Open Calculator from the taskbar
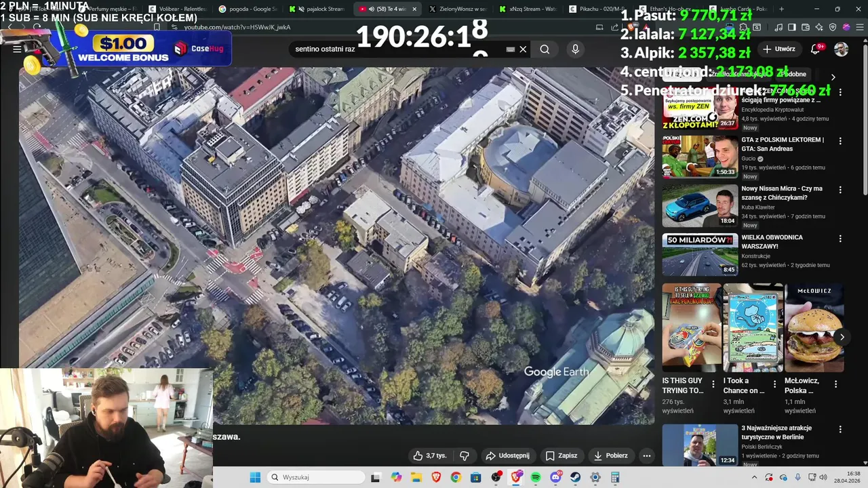 coord(615,477)
